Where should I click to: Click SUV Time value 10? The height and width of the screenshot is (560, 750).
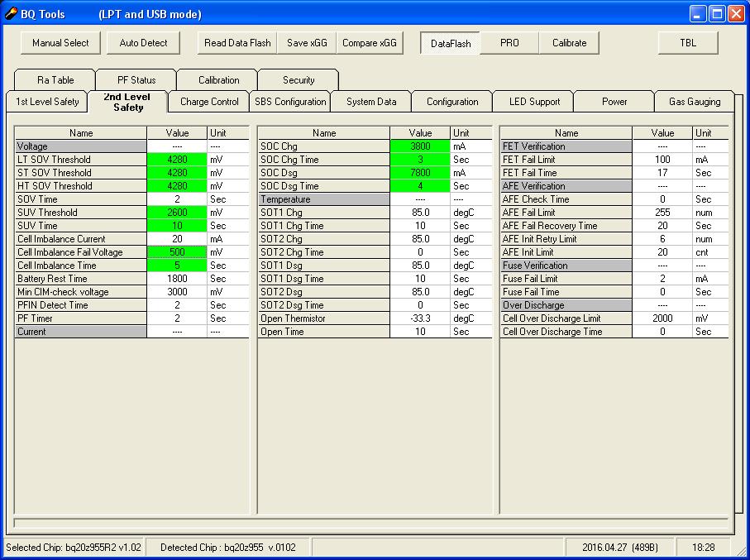pos(177,226)
